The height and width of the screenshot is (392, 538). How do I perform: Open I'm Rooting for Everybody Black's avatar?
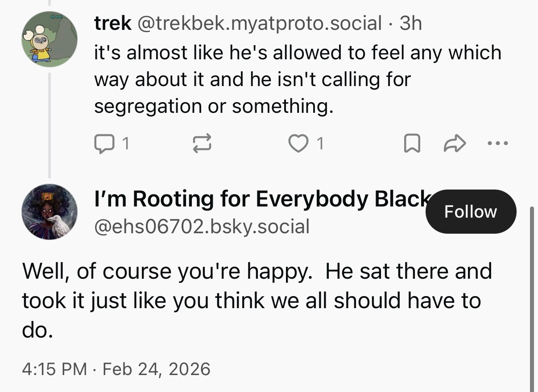click(x=50, y=211)
